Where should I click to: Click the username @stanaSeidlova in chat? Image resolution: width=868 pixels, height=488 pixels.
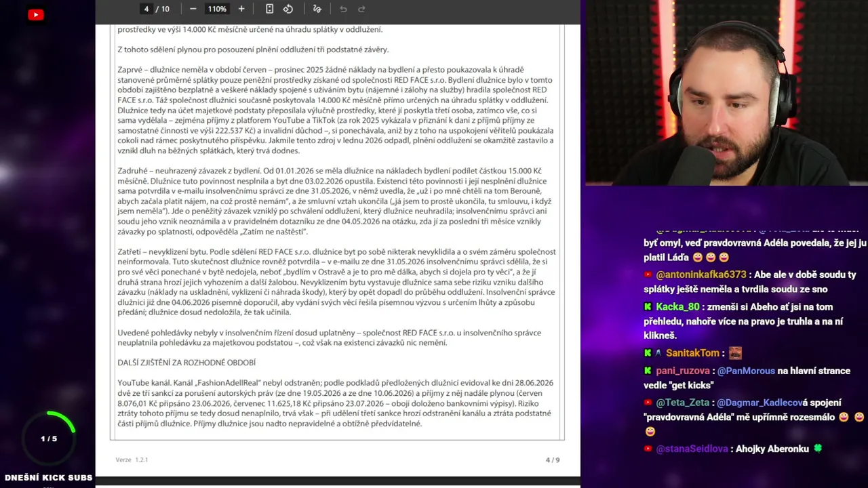click(692, 449)
